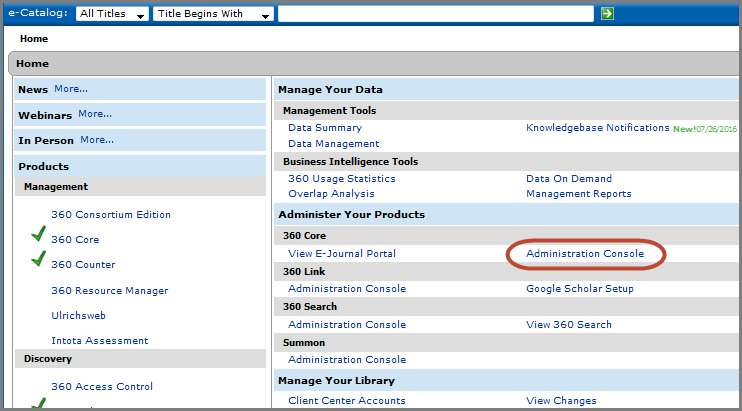Open the Title Begins With dropdown

point(213,14)
